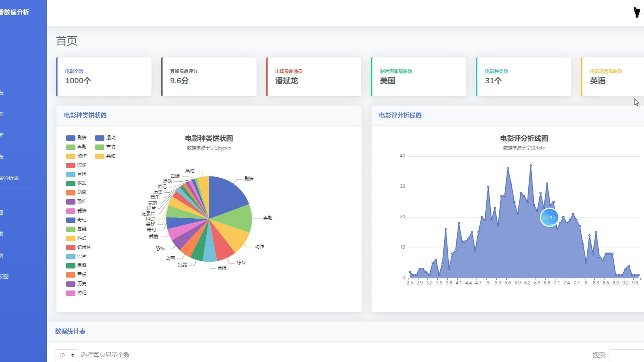Toggle 犯罪 legend entry
The height and width of the screenshot is (362, 644).
76,183
